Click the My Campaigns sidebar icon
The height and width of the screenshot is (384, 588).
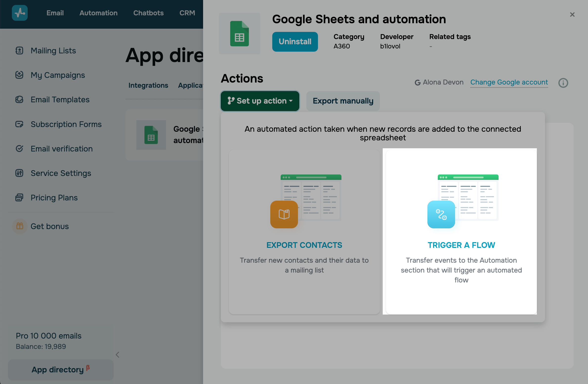click(19, 75)
